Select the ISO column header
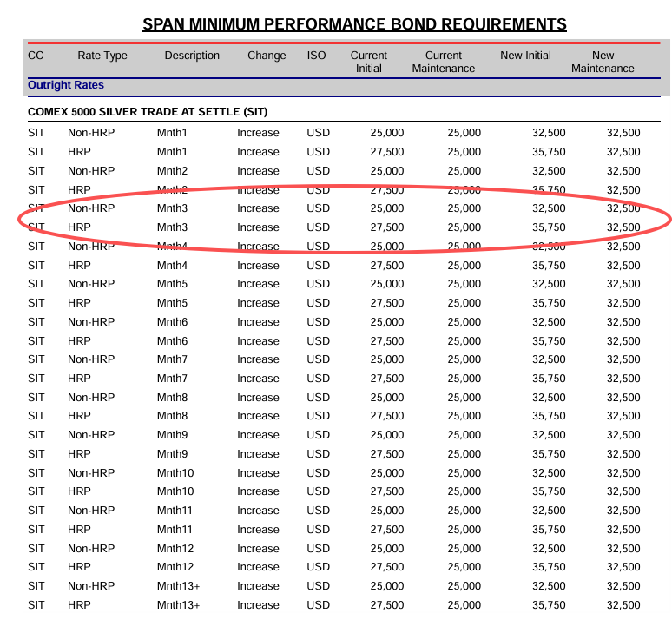Screen dimensions: 672x633 click(316, 56)
